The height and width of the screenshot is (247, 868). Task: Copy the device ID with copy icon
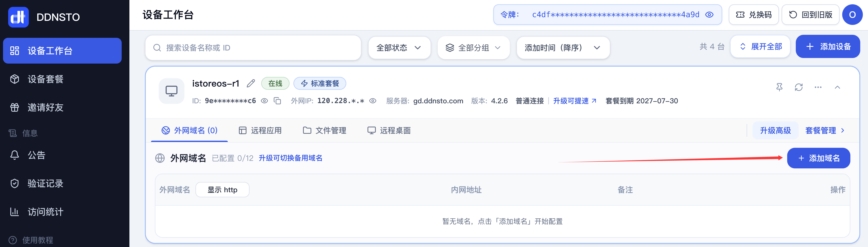point(277,101)
